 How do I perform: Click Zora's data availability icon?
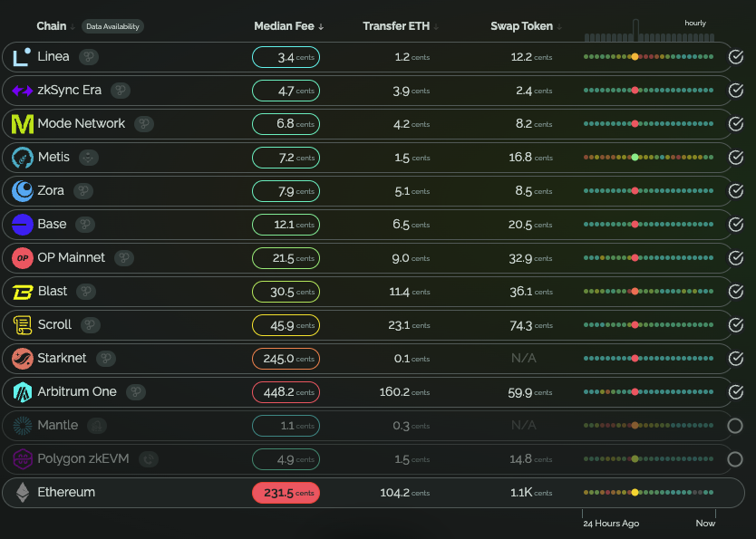tap(82, 191)
